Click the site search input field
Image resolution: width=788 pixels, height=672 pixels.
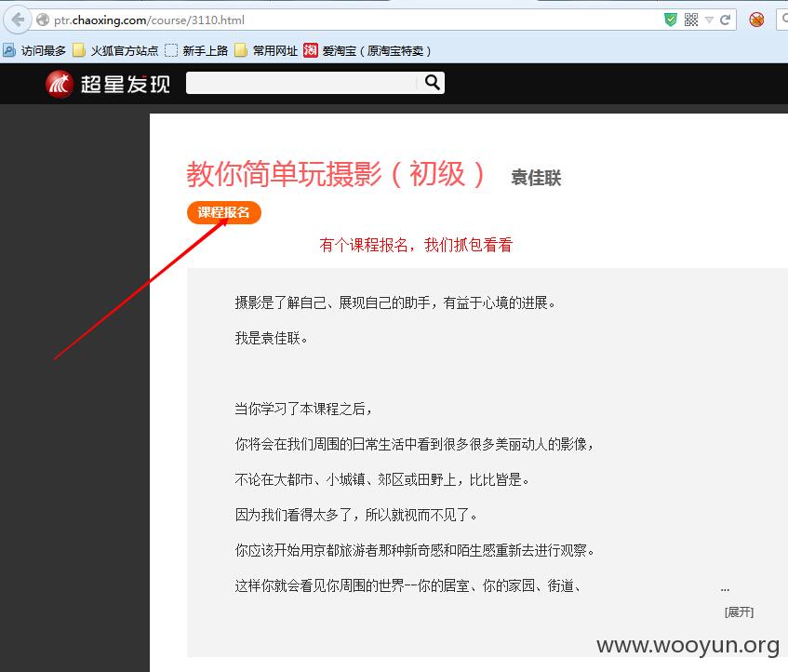301,83
